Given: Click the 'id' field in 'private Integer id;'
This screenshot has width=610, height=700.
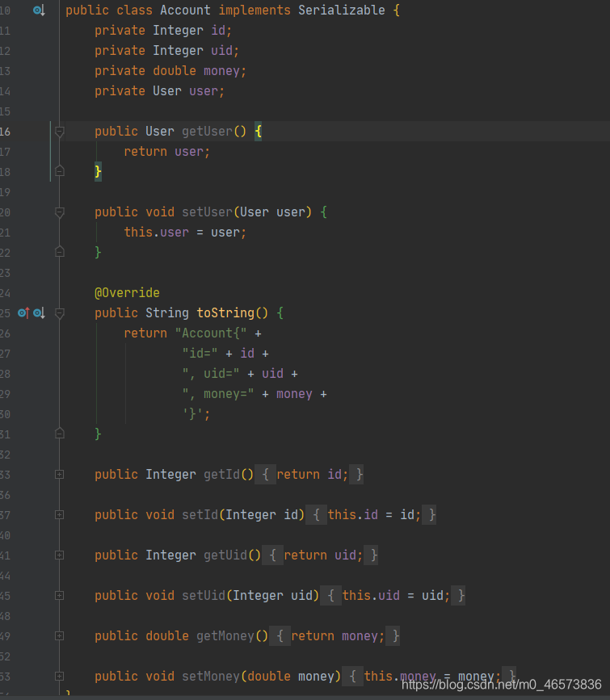Looking at the screenshot, I should (218, 31).
